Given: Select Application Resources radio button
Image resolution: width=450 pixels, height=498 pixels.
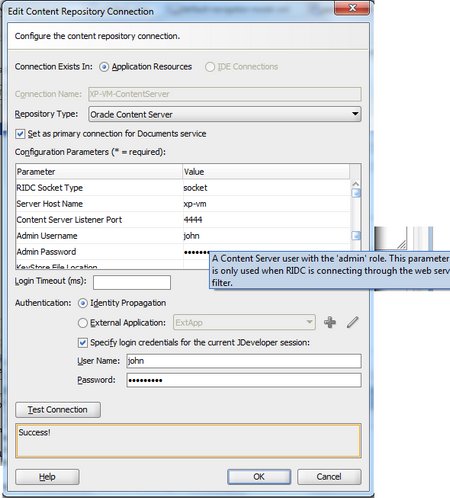Looking at the screenshot, I should tap(104, 67).
